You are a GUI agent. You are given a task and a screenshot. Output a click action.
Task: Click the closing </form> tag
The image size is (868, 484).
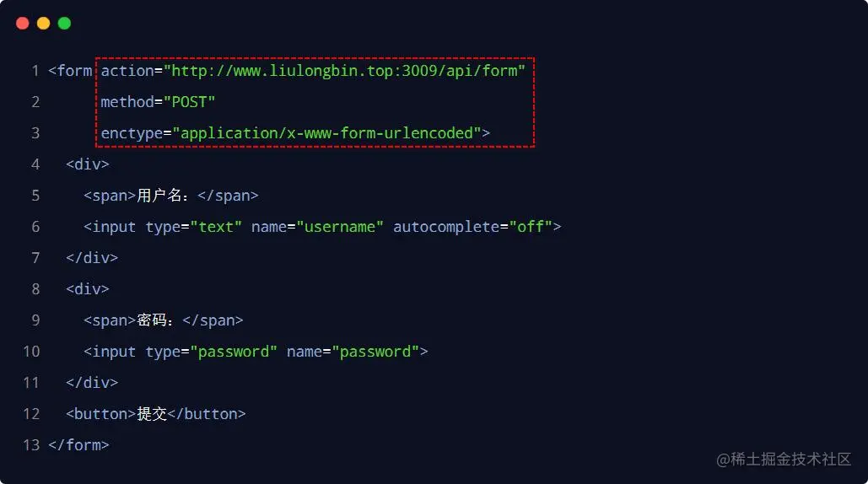coord(78,445)
